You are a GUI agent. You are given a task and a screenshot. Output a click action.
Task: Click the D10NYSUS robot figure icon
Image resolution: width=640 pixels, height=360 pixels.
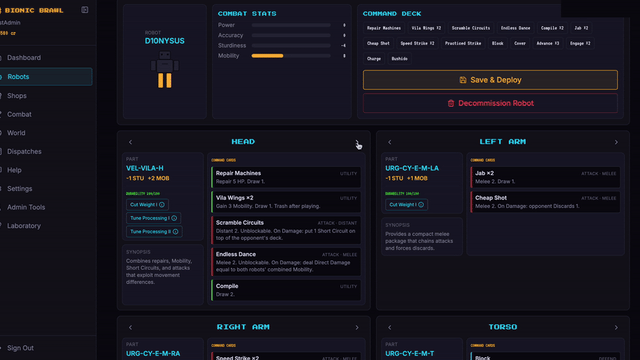(164, 69)
